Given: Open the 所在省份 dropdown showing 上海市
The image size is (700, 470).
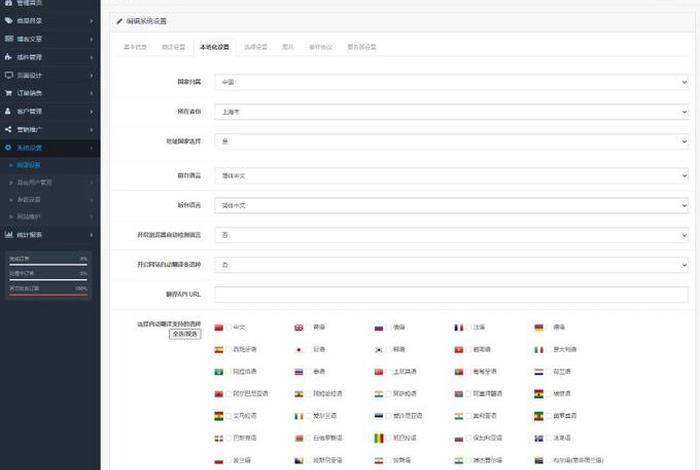Looking at the screenshot, I should click(451, 112).
